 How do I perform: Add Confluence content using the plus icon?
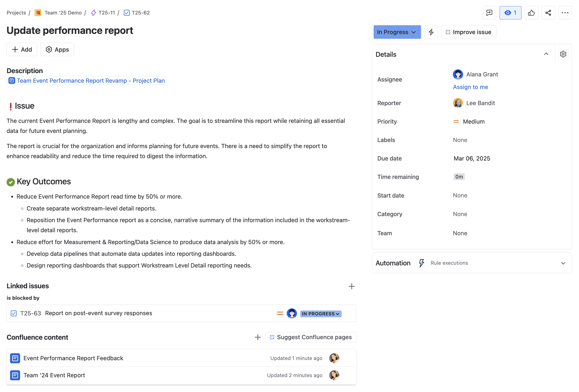point(258,337)
